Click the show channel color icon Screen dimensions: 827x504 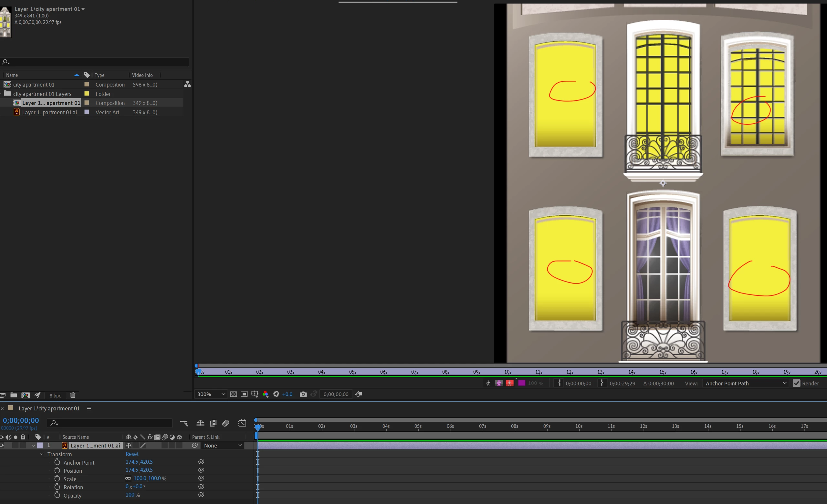265,394
